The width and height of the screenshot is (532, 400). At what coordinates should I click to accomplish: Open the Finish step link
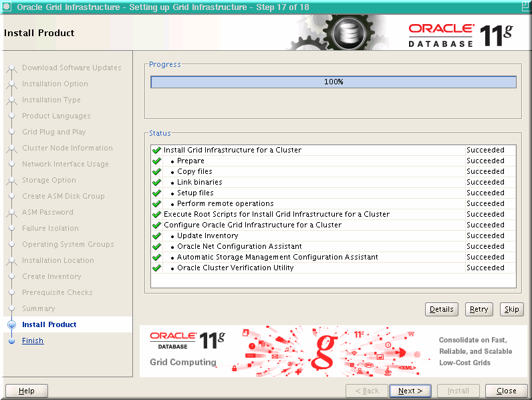[x=33, y=340]
